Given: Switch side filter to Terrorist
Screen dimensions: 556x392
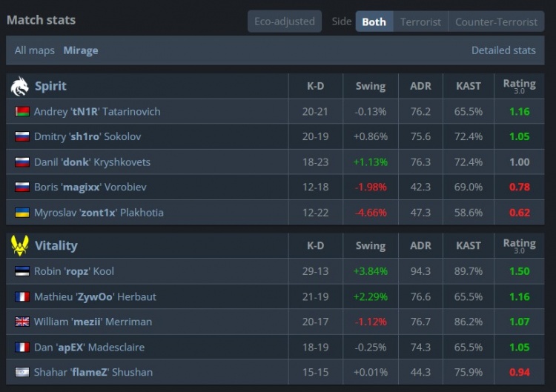Looking at the screenshot, I should coord(420,21).
